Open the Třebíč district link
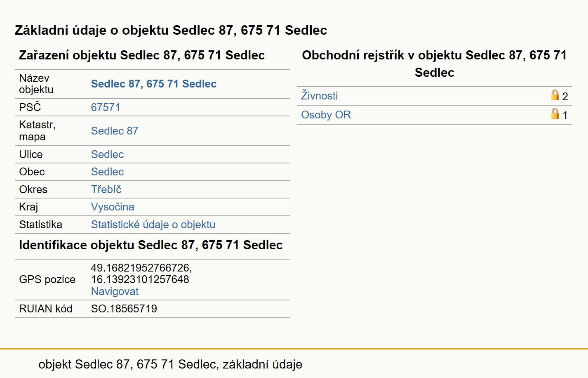This screenshot has width=588, height=378. click(106, 189)
